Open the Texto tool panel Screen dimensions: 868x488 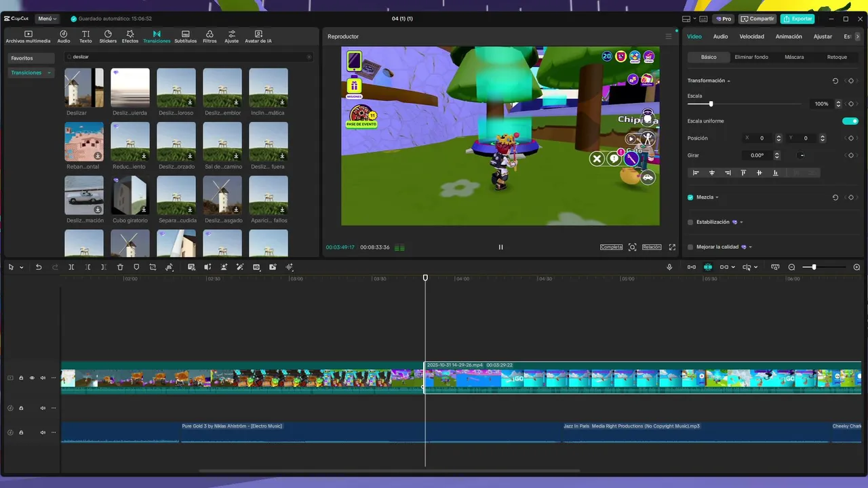click(85, 37)
